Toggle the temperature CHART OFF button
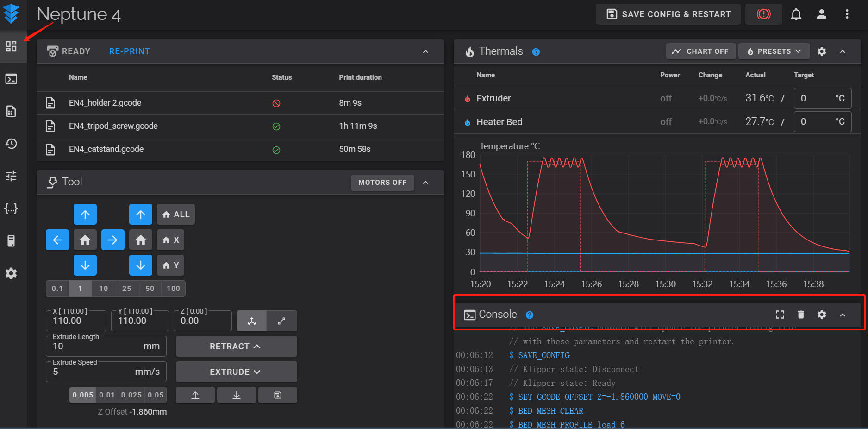This screenshot has width=868, height=429. 700,51
